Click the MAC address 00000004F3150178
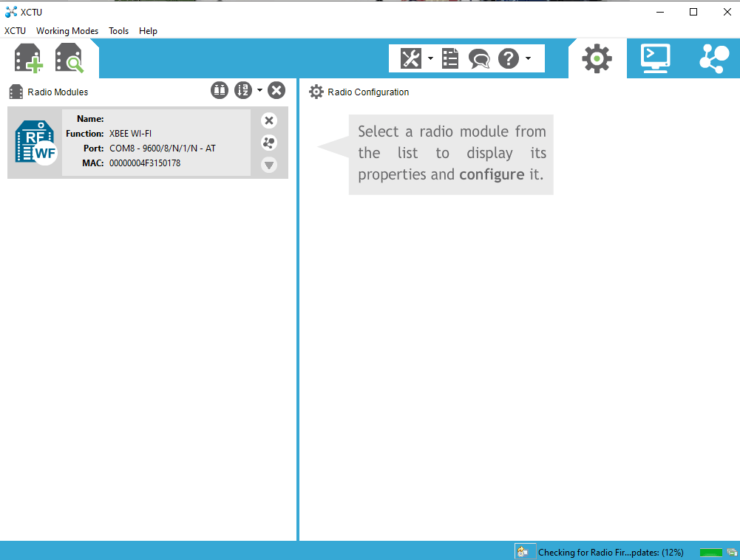 pos(145,163)
